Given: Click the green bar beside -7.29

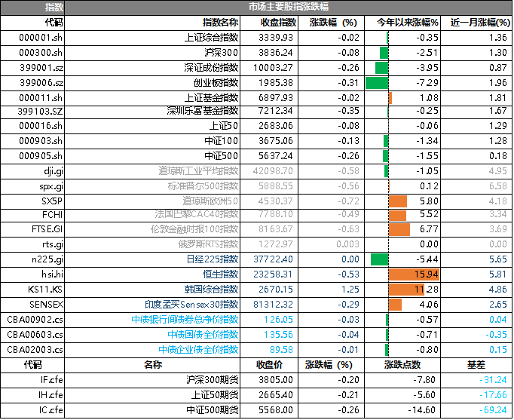Looking at the screenshot, I should [x=377, y=83].
